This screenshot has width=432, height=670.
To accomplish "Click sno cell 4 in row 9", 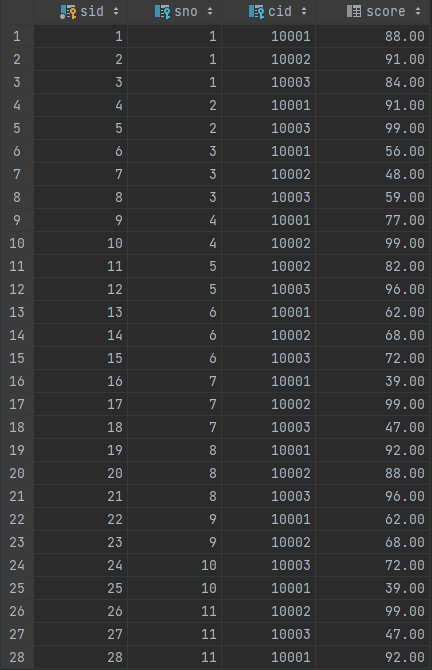I will (174, 220).
